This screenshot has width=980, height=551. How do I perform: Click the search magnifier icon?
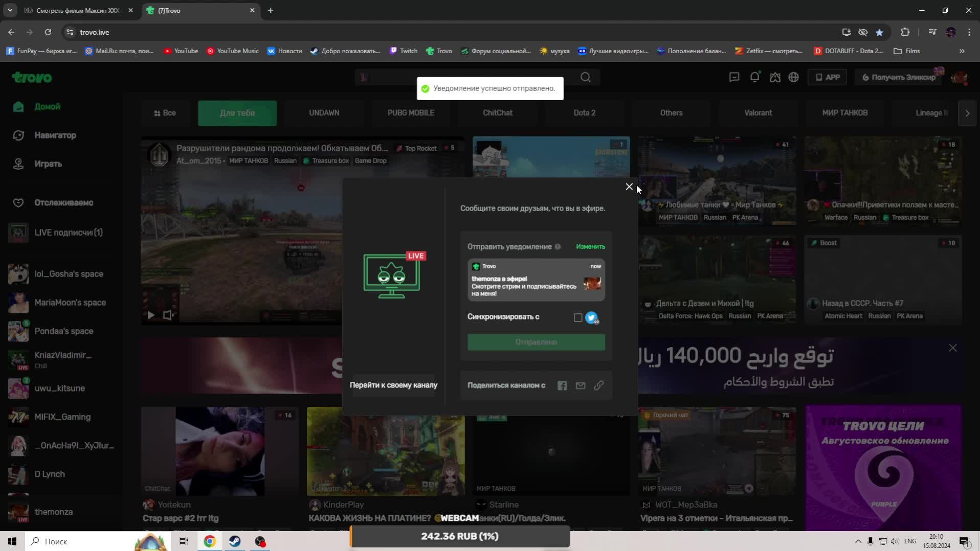click(586, 77)
